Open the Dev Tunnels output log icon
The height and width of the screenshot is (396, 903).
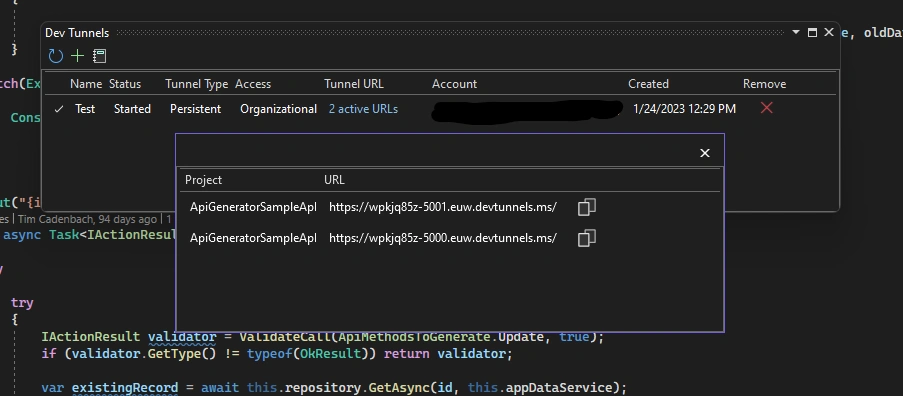click(x=100, y=56)
